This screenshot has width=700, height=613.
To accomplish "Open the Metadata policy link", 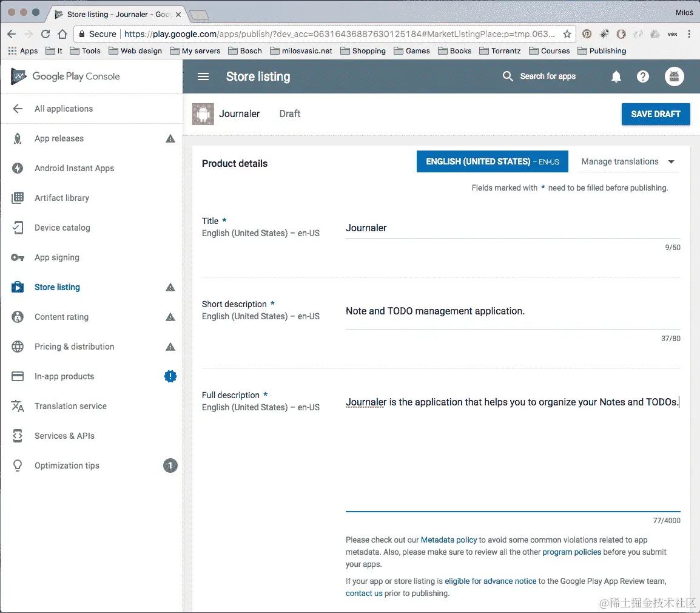I will click(x=449, y=540).
